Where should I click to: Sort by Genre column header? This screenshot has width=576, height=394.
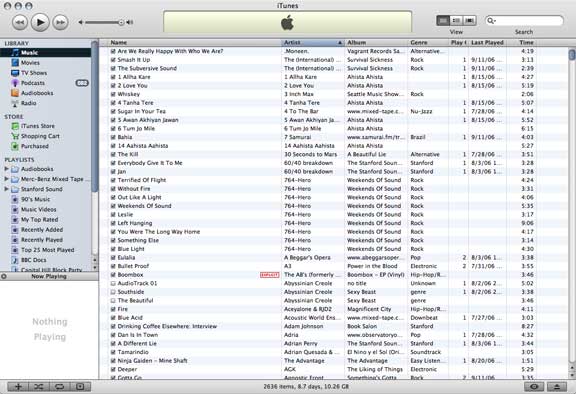[429, 43]
